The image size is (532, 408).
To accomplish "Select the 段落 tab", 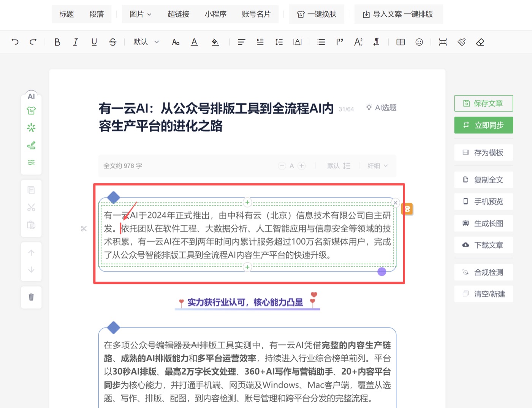I will click(x=97, y=14).
